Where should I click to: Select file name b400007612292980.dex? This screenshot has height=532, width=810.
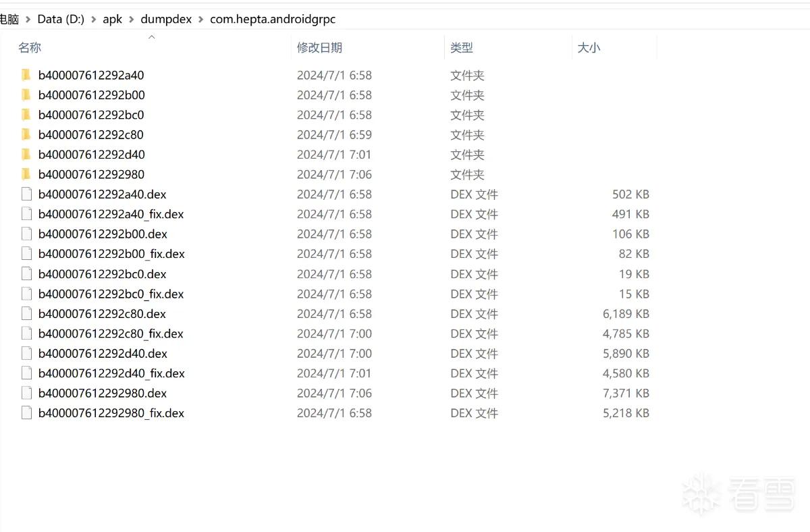click(x=103, y=393)
